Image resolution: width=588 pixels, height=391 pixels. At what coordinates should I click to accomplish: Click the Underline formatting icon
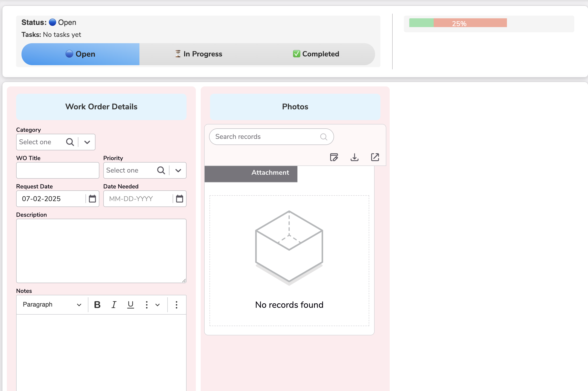pos(130,304)
